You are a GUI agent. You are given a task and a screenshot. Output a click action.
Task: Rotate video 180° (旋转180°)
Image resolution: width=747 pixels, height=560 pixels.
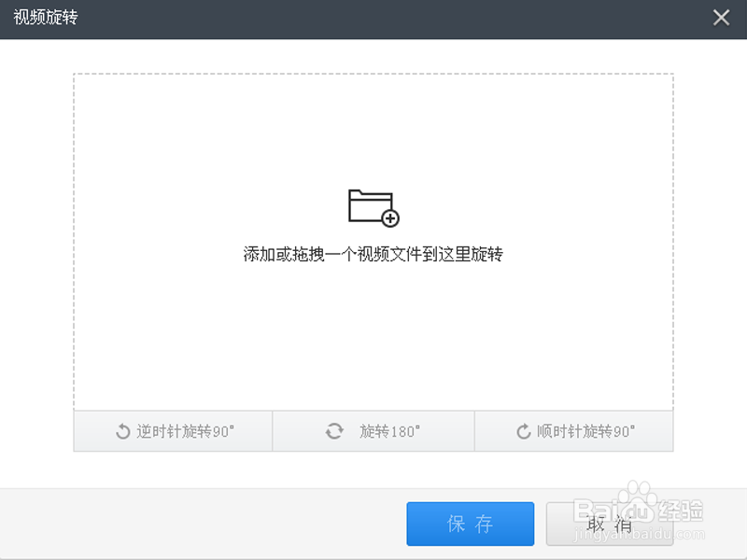(373, 431)
